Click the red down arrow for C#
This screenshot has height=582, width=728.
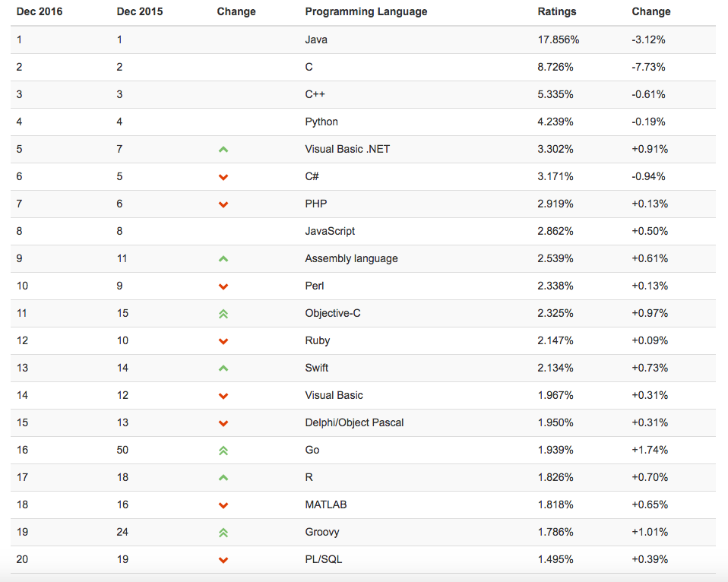(x=223, y=177)
